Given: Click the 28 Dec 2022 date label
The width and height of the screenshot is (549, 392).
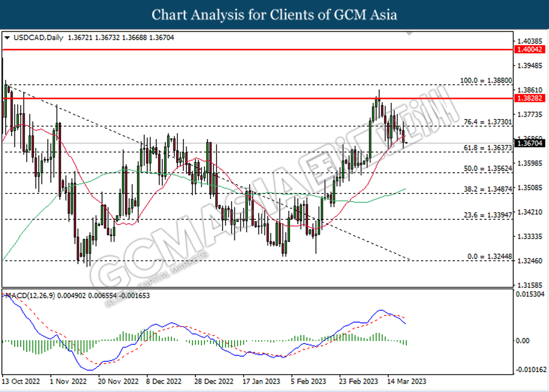Looking at the screenshot, I should [214, 381].
